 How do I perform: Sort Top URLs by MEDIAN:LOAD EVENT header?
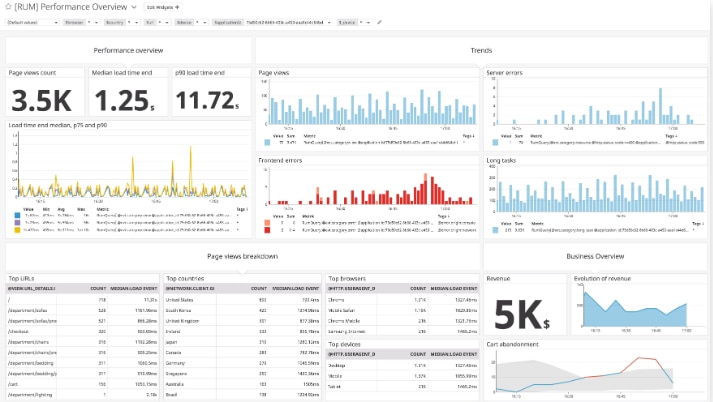coord(134,288)
